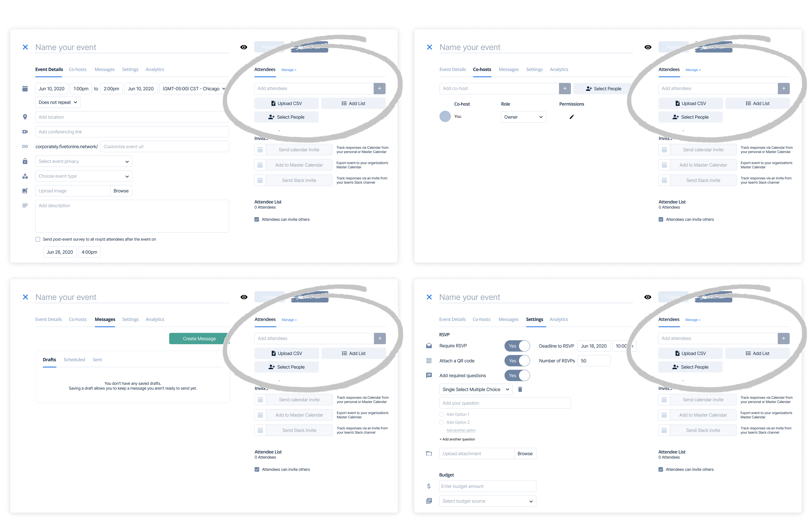812x519 pixels.
Task: Click the Add another option link
Action: [461, 430]
